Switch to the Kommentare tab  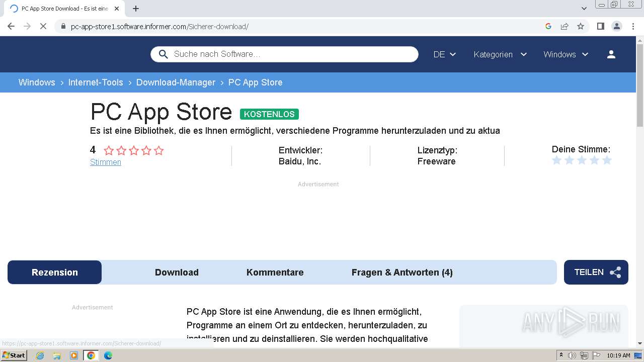(x=275, y=272)
